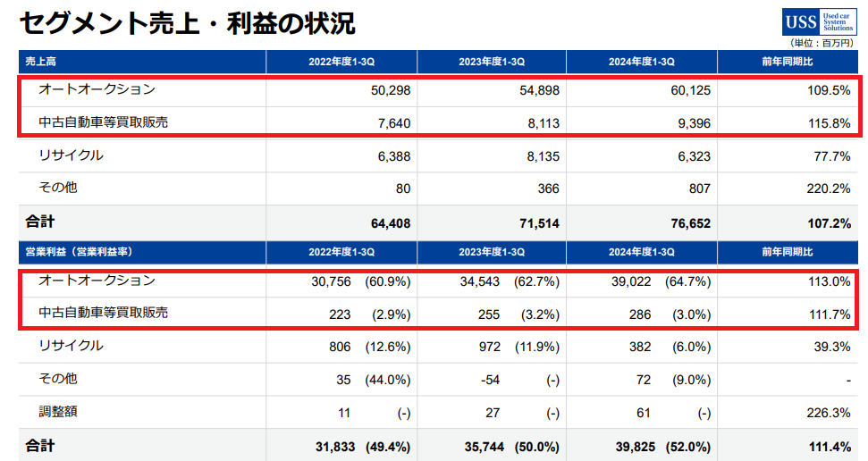Click the recycle sales value 6,323
This screenshot has width=868, height=461.
(695, 156)
